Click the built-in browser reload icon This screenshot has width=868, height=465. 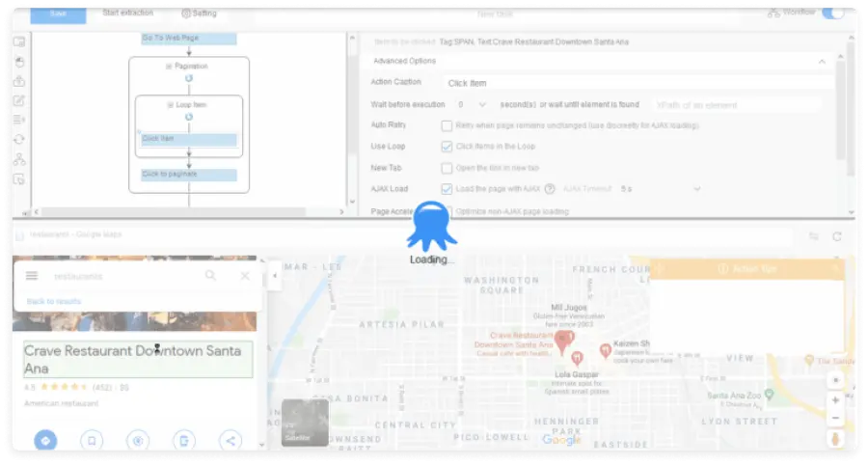pyautogui.click(x=837, y=236)
